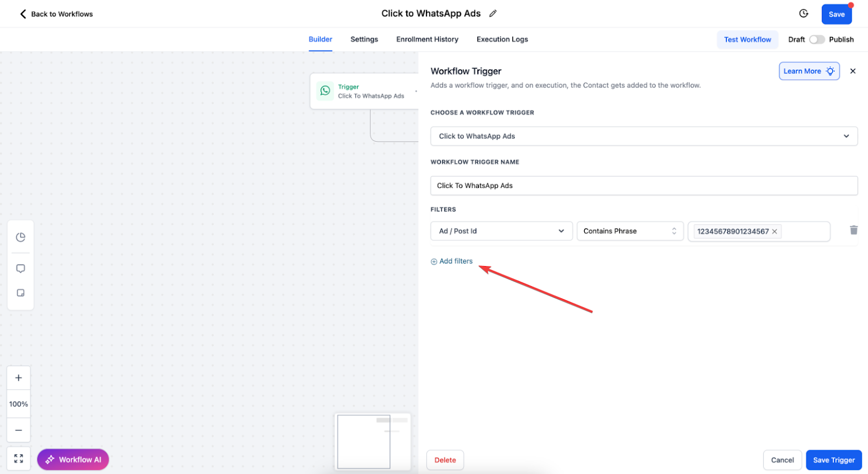Open the stats pie chart sidebar icon
The height and width of the screenshot is (474, 868).
(21, 237)
